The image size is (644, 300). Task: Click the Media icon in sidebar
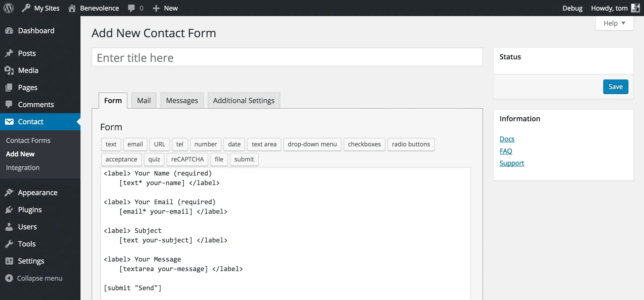click(9, 70)
